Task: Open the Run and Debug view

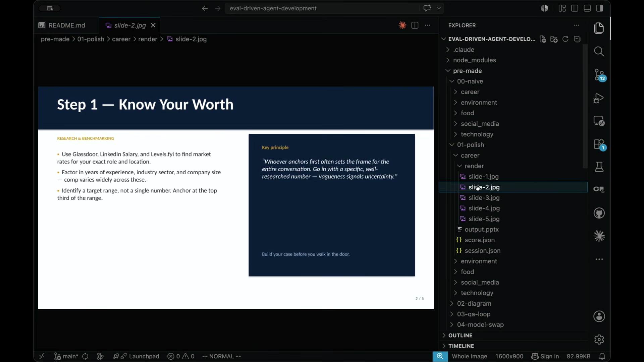Action: click(x=599, y=98)
